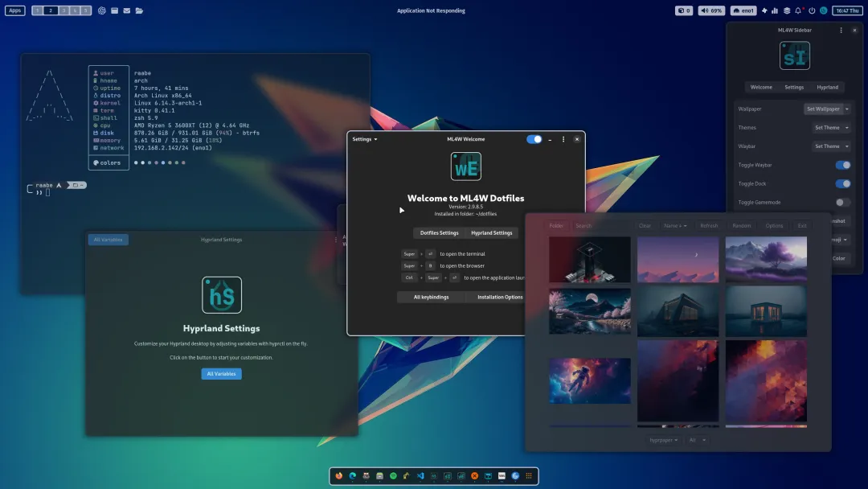Open Microsoft Edge from the dock
The image size is (868, 489).
tap(353, 475)
